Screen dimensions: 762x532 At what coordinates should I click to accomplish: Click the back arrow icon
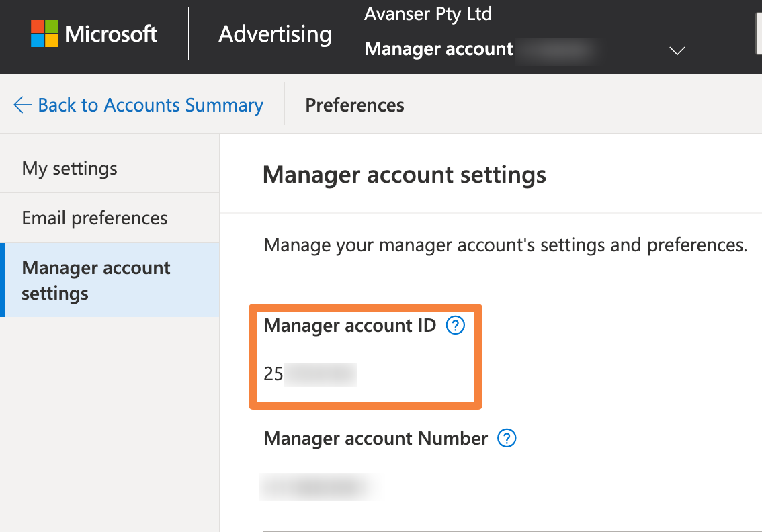(x=22, y=105)
